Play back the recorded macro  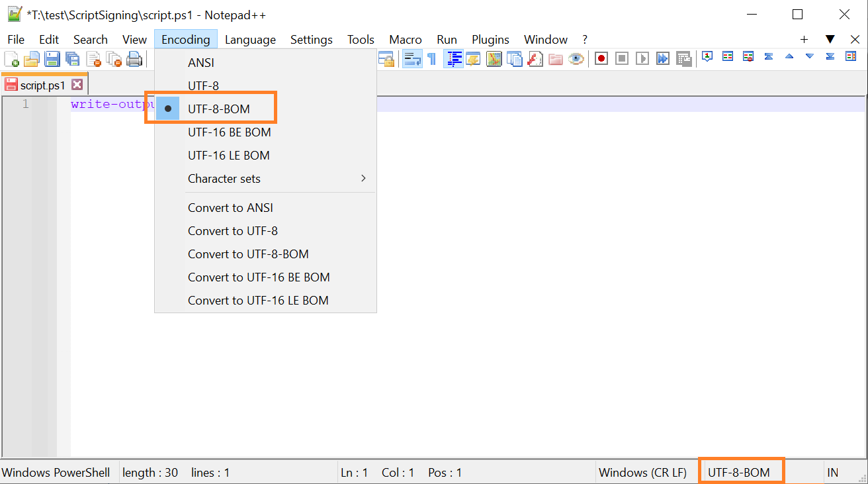pos(642,58)
